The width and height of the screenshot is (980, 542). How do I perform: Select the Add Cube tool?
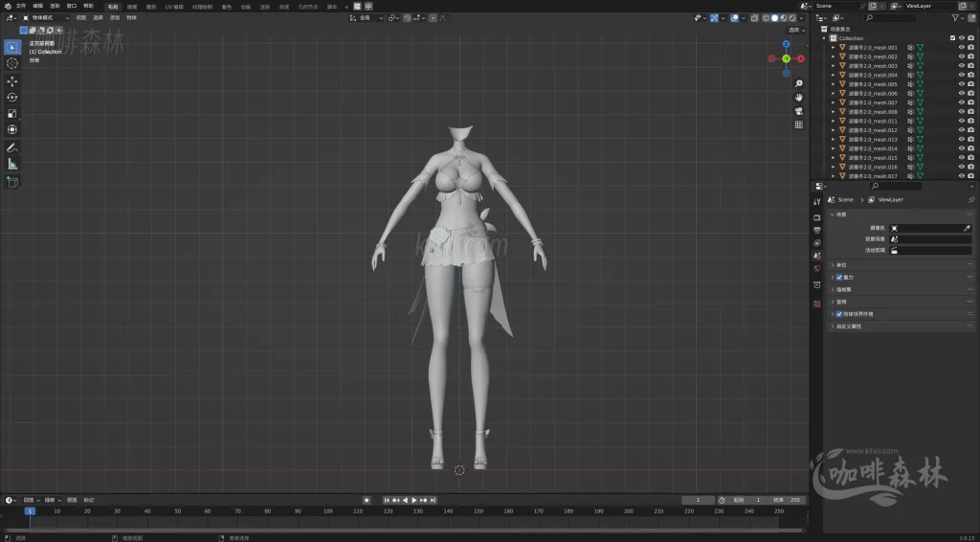pyautogui.click(x=12, y=183)
